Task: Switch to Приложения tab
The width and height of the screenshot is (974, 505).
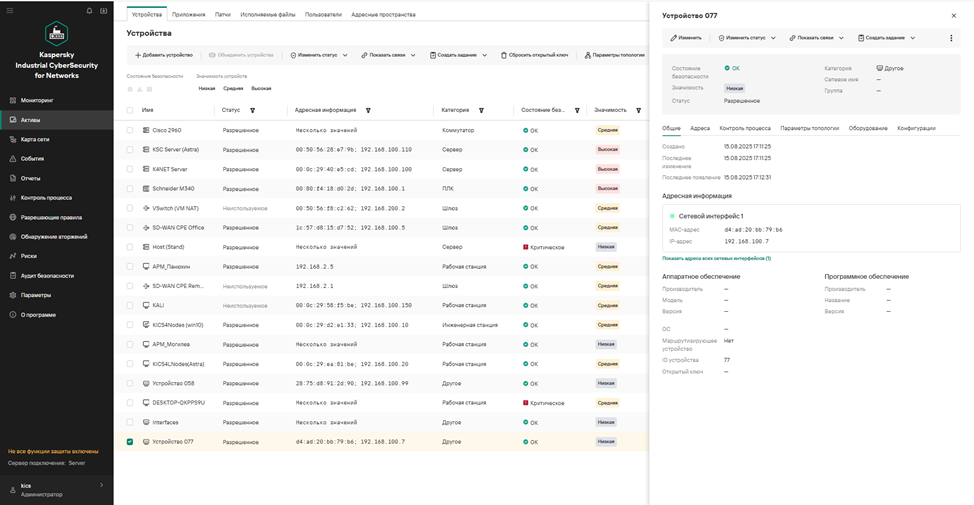Action: coord(188,14)
